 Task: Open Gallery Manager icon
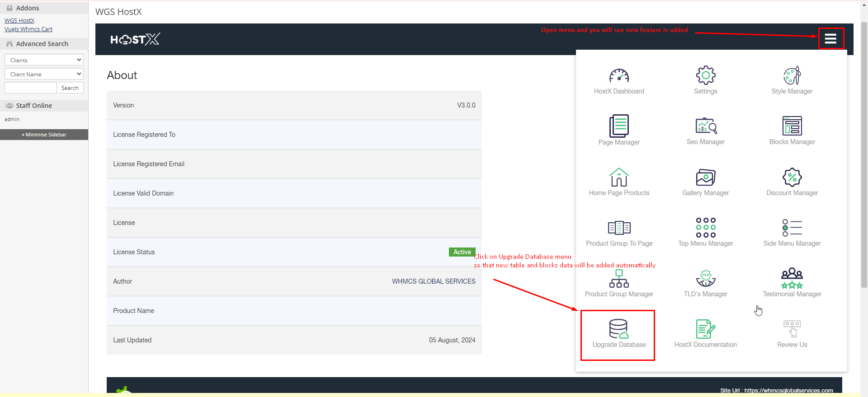point(705,177)
